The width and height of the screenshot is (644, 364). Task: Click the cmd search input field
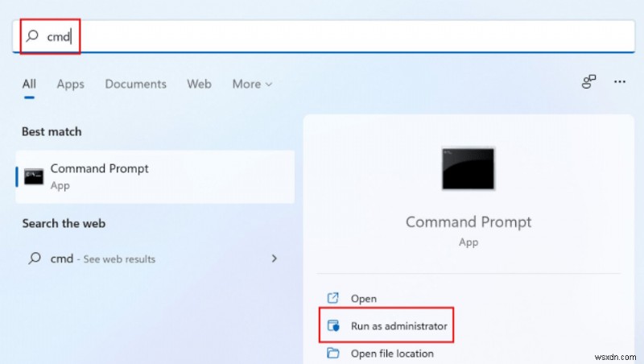point(324,36)
